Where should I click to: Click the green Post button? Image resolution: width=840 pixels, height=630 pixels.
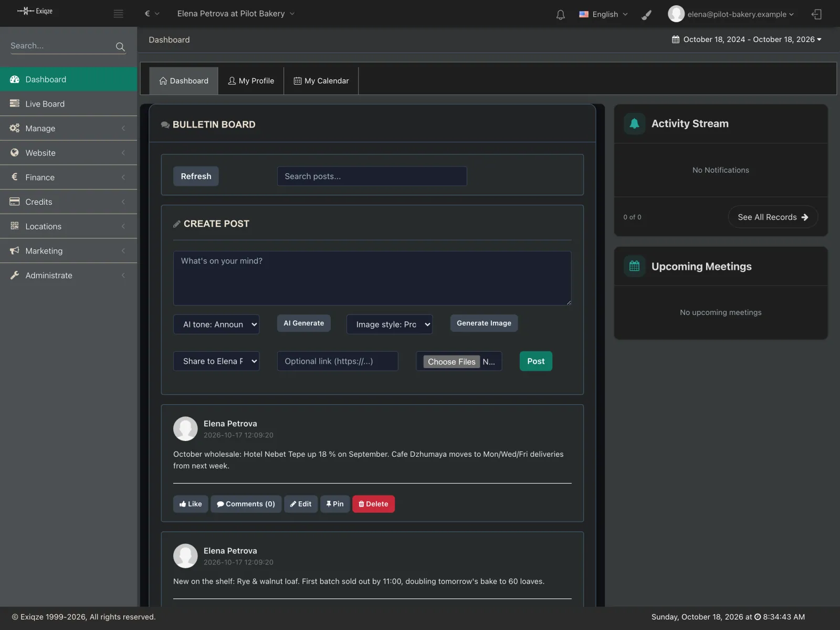click(536, 361)
